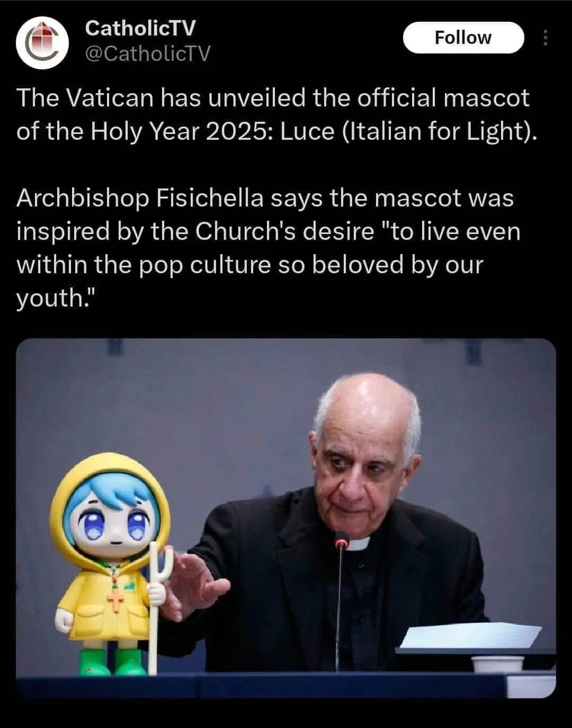Open the @CatholicTV handle link
Screen dimensions: 572x728
pyautogui.click(x=148, y=53)
